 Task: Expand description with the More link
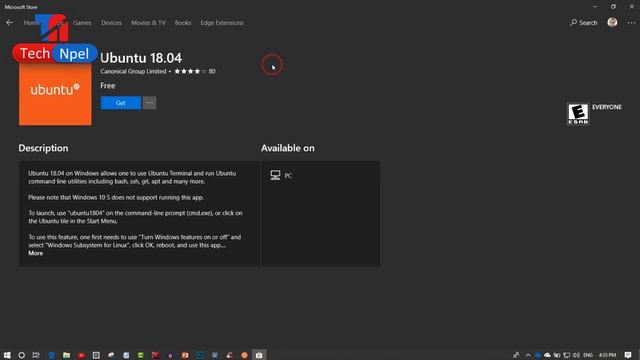coord(36,253)
